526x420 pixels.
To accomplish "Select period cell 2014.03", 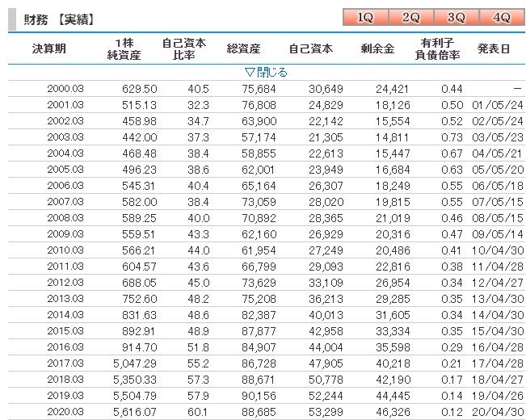I will (x=65, y=314).
